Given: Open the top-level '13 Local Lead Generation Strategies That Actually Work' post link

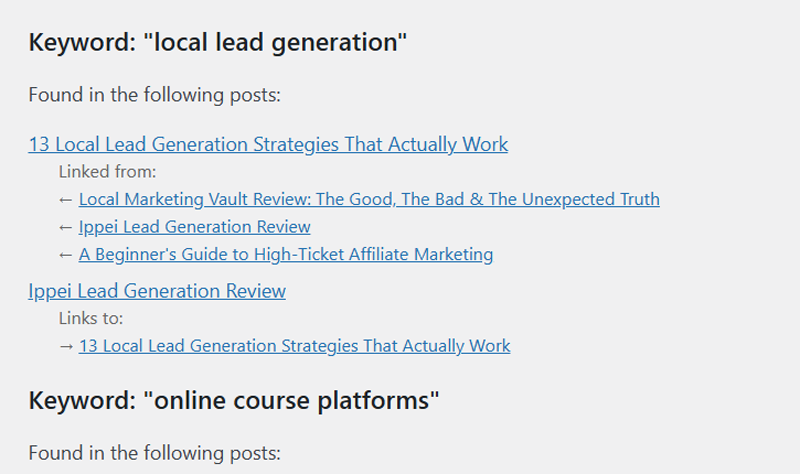Looking at the screenshot, I should [268, 144].
